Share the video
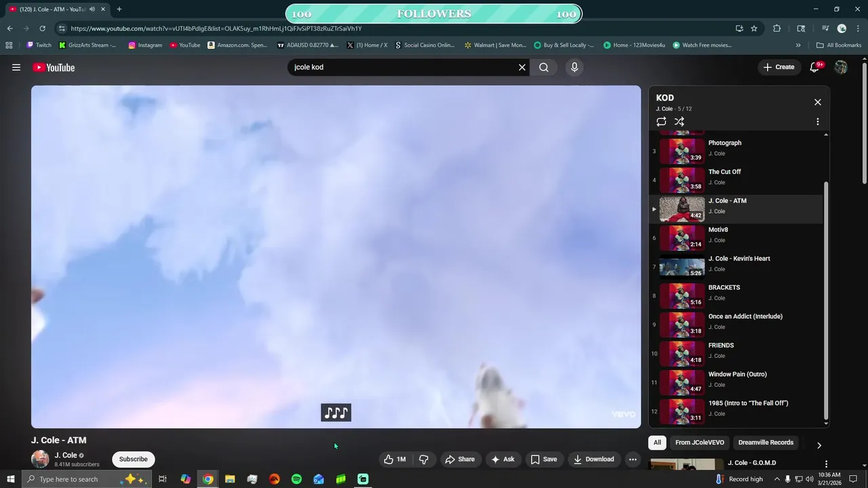This screenshot has height=488, width=868. [x=460, y=460]
